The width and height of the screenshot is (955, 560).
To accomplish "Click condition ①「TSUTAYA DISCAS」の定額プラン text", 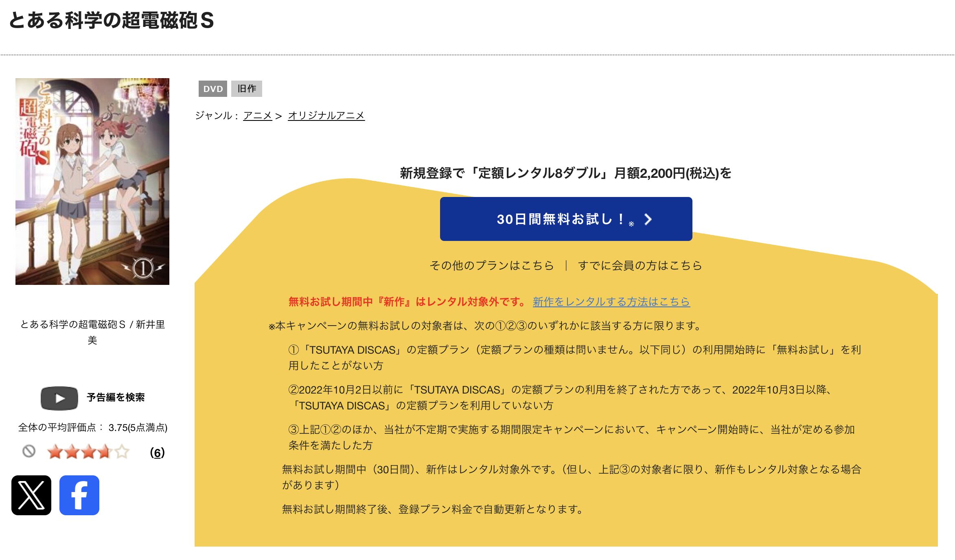I will [x=575, y=357].
